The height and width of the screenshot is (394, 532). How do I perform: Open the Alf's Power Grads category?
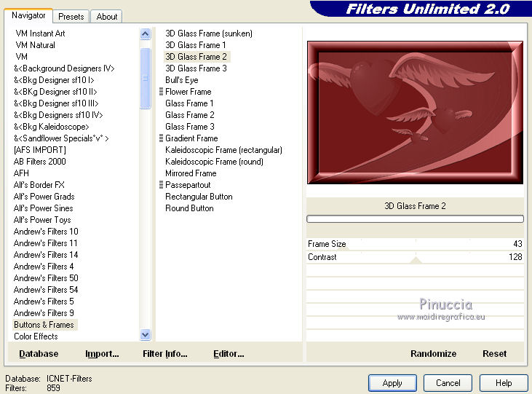tap(44, 197)
